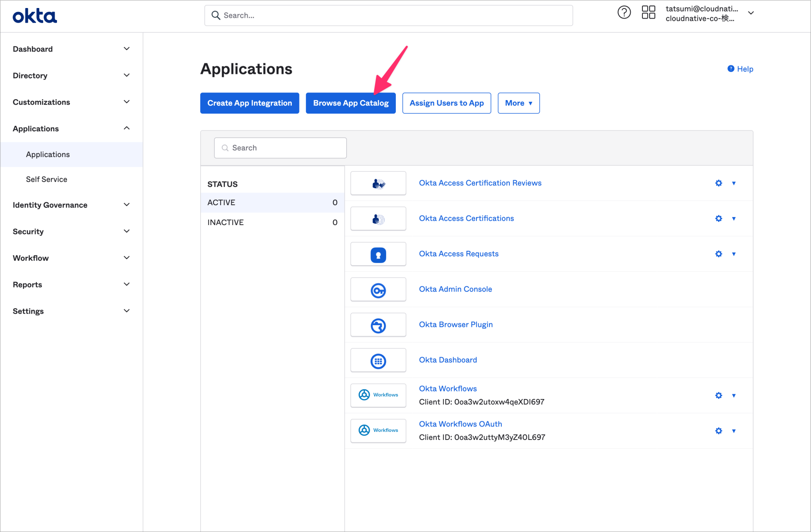Click the Okta Browser Plugin globe icon
This screenshot has width=811, height=532.
[378, 325]
